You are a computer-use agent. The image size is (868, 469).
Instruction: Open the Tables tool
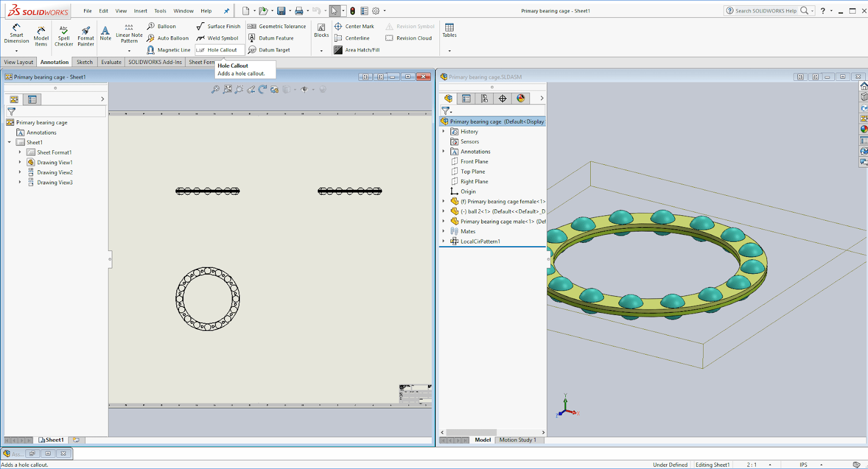click(x=449, y=30)
